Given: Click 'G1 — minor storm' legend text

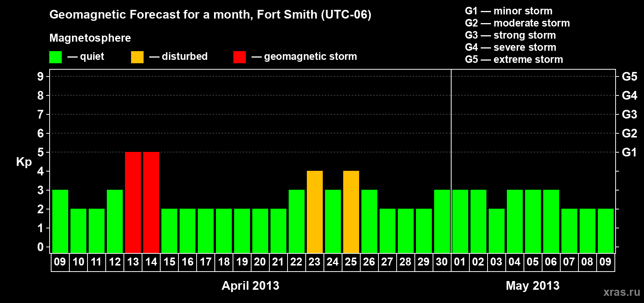Looking at the screenshot, I should (509, 11).
